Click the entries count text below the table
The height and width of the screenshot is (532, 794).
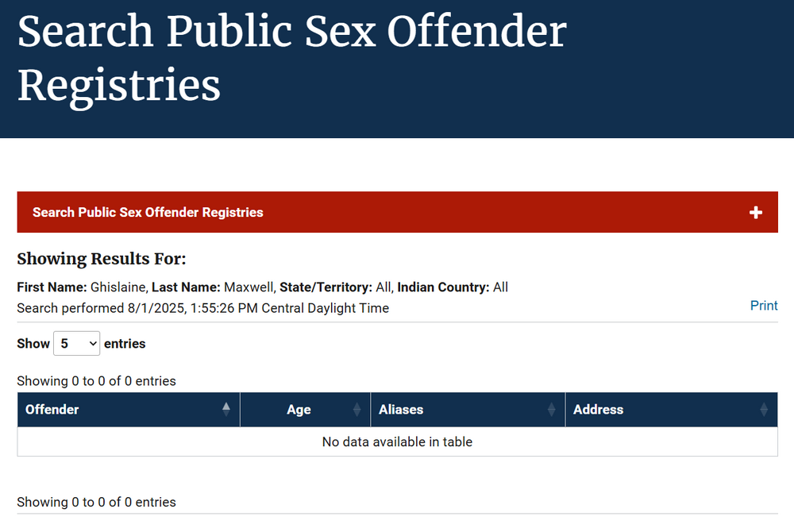tap(96, 502)
